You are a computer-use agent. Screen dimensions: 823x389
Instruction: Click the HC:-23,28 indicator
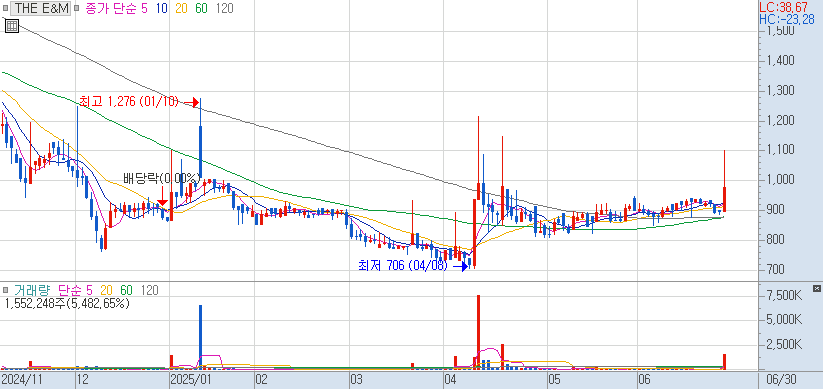click(787, 20)
